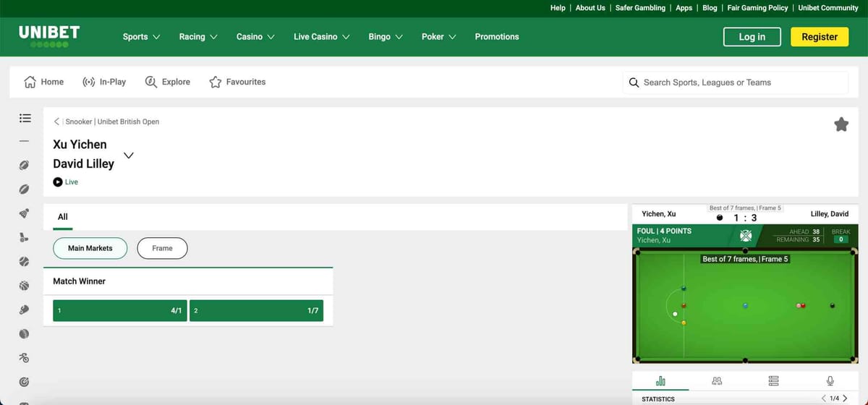The width and height of the screenshot is (868, 405).
Task: Go to previous statistics page arrow
Action: 824,398
